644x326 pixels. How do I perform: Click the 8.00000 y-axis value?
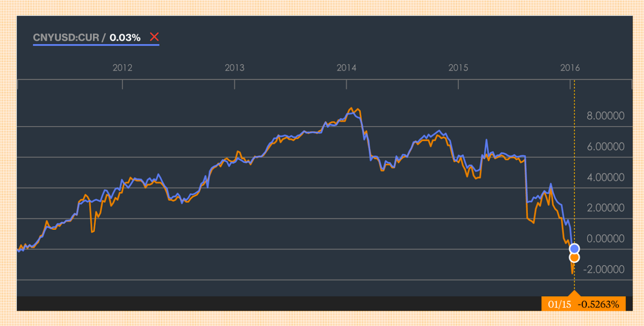[x=605, y=116]
